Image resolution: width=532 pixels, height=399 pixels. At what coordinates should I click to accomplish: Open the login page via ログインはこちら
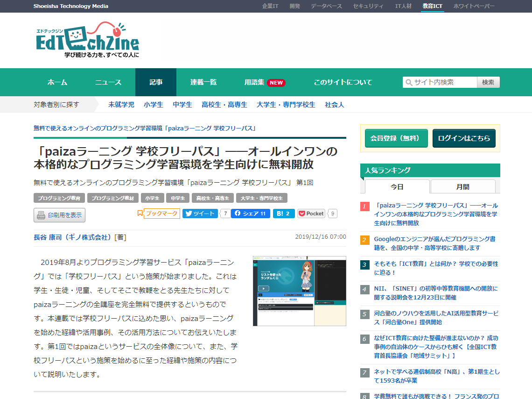click(464, 138)
